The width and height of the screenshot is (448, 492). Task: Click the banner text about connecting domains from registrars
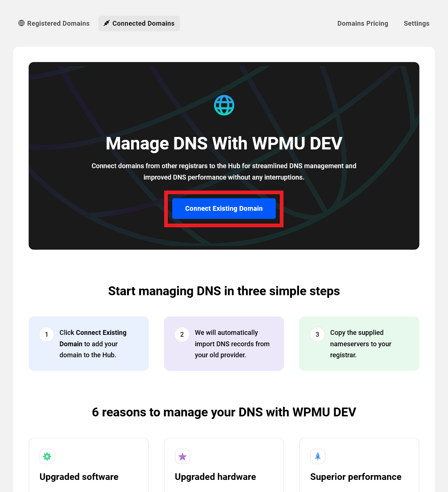pos(224,171)
